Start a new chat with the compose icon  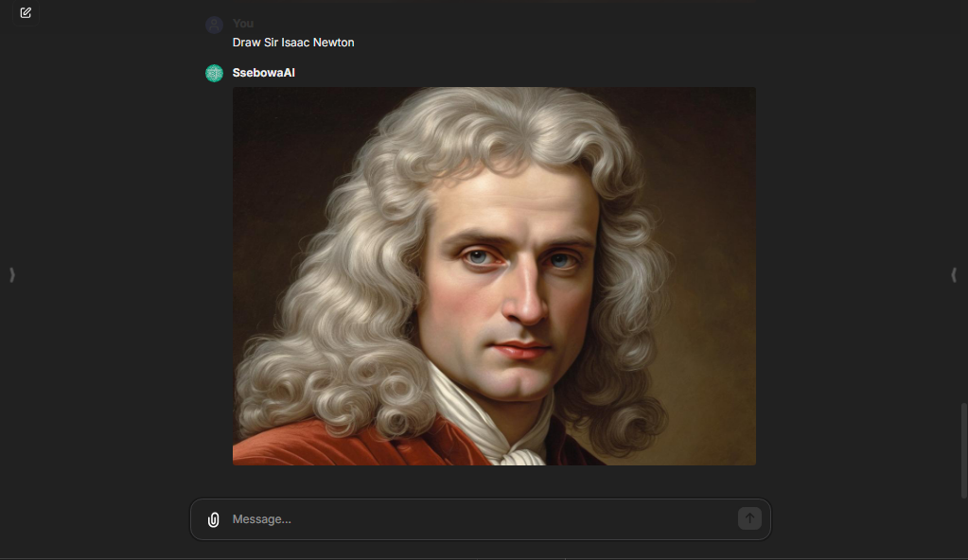click(x=26, y=12)
